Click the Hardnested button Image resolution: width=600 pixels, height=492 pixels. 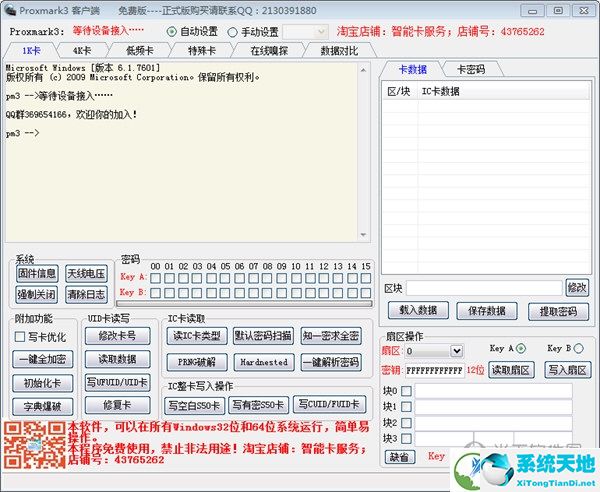coord(264,362)
